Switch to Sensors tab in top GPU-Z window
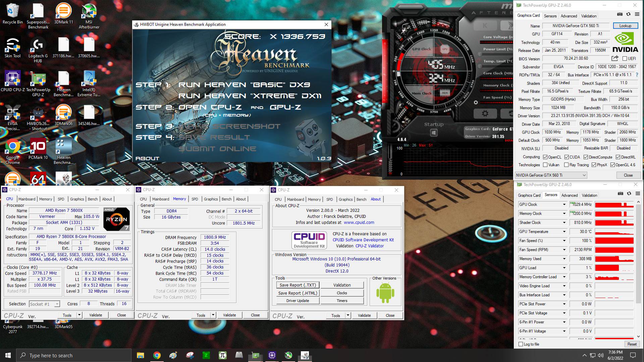The image size is (644, 362). pos(550,16)
